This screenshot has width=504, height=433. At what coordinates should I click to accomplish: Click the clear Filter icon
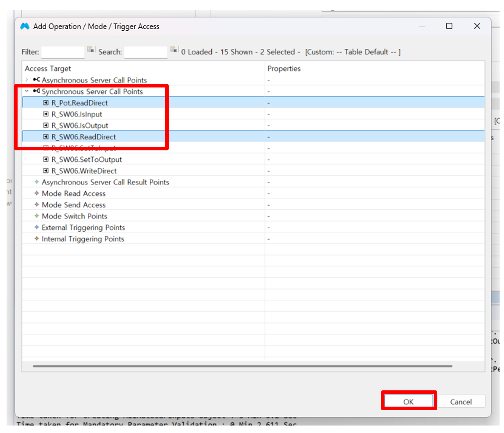point(91,49)
